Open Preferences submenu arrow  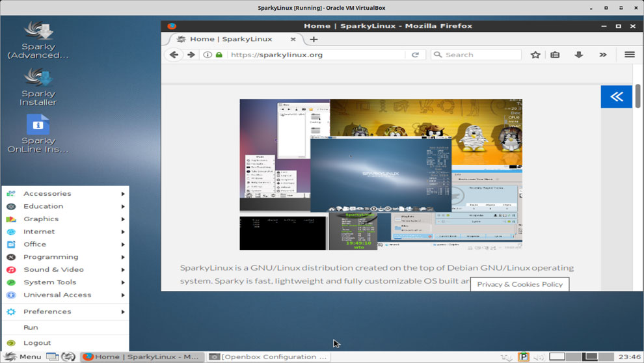(x=123, y=312)
